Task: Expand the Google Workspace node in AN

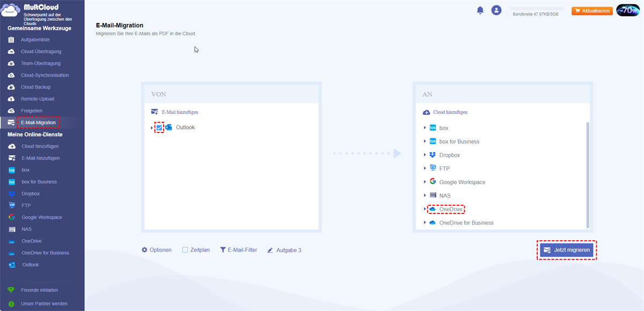Action: 425,182
